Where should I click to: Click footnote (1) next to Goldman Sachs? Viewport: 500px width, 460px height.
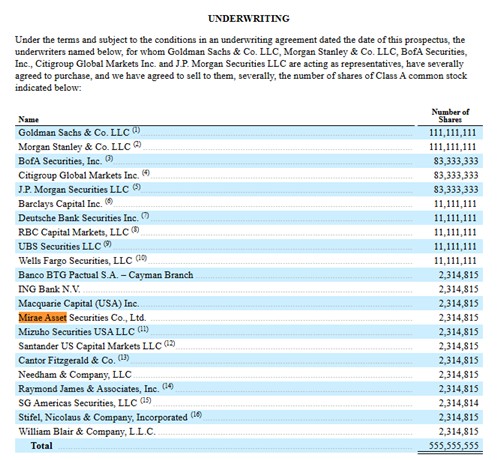coord(136,130)
